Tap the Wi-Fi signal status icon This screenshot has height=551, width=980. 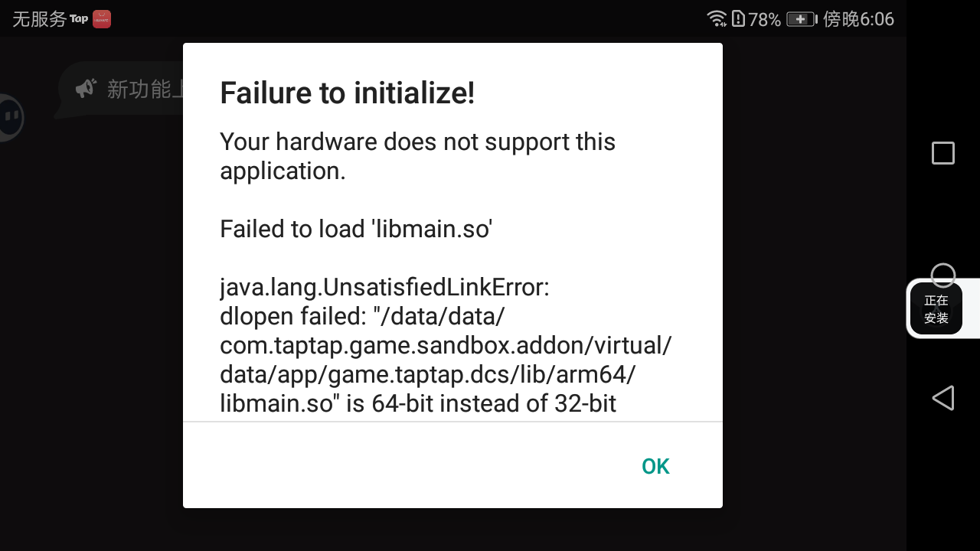717,19
